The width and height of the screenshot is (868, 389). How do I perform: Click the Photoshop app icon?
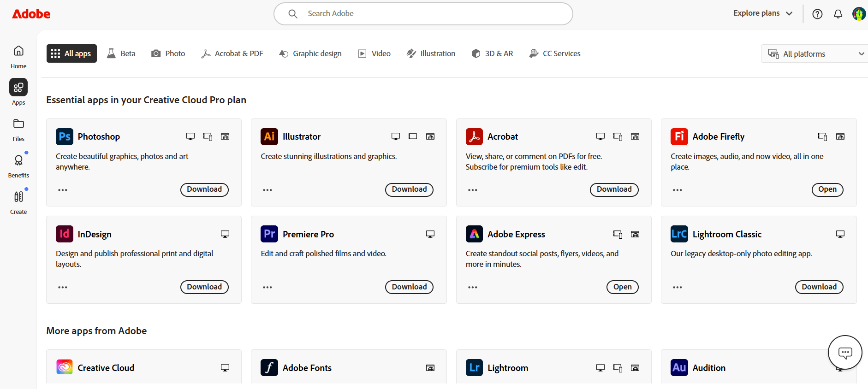[65, 136]
